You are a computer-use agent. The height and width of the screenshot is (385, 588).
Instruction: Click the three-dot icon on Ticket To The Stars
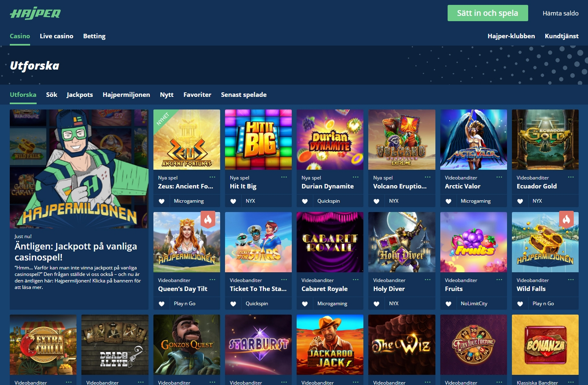pyautogui.click(x=284, y=280)
